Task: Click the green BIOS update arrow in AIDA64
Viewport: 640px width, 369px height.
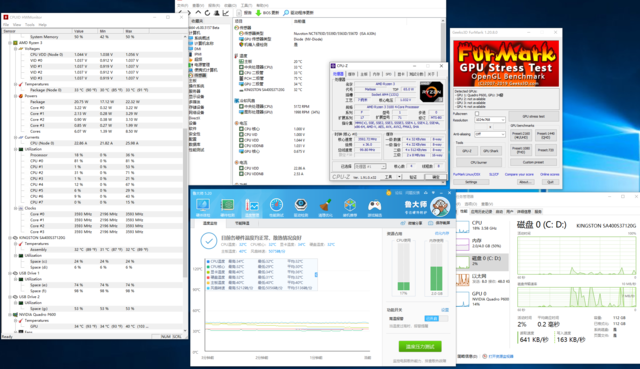Action: (258, 13)
